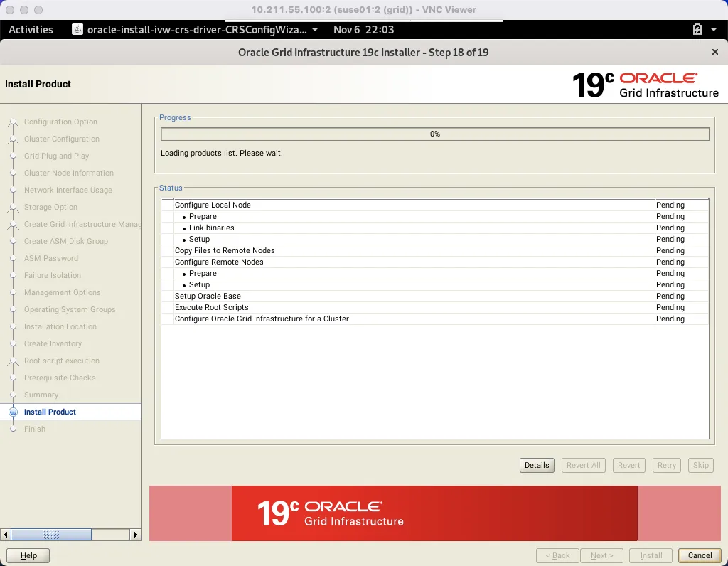Screen dimensions: 728x566
Task: Open the system menu chevron in top-right corner
Action: pos(714,30)
